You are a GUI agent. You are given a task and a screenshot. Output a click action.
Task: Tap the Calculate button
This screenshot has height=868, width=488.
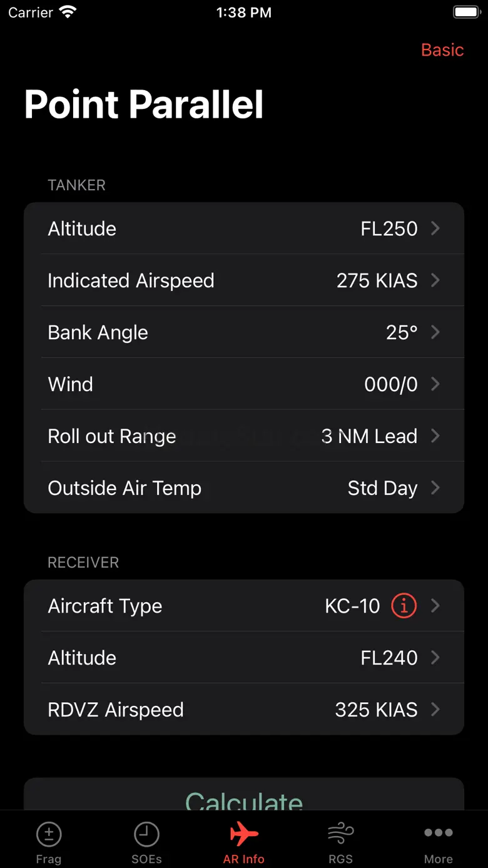tap(244, 795)
